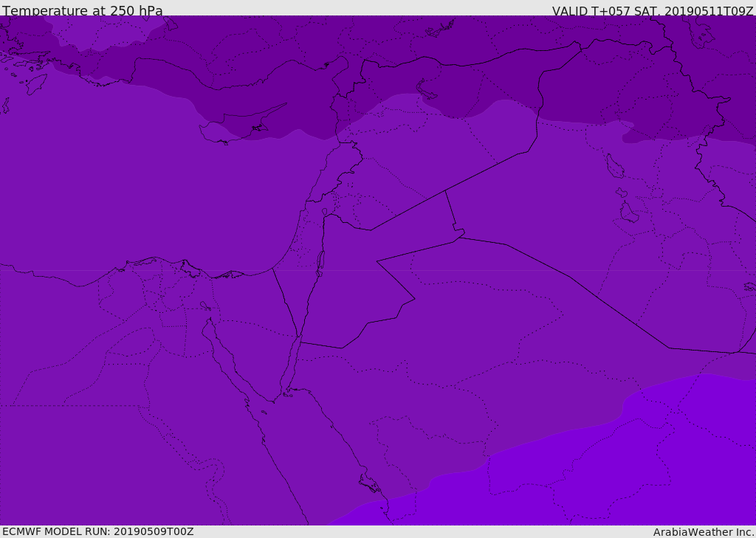Viewport: 756px width, 538px height.
Task: Select the VALID T+057 timestamp label
Action: pyautogui.click(x=653, y=10)
